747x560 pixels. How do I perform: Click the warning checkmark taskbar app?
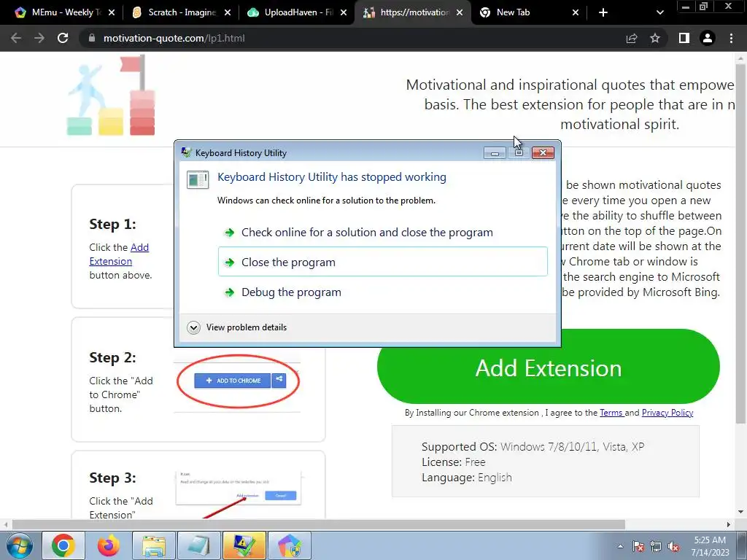click(x=244, y=545)
